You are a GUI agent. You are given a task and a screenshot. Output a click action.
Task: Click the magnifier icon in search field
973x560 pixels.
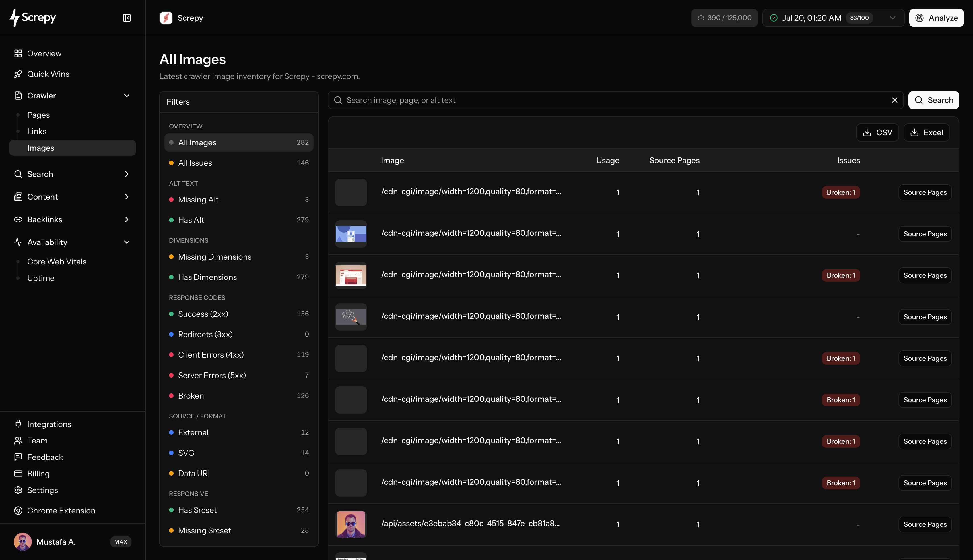(338, 100)
